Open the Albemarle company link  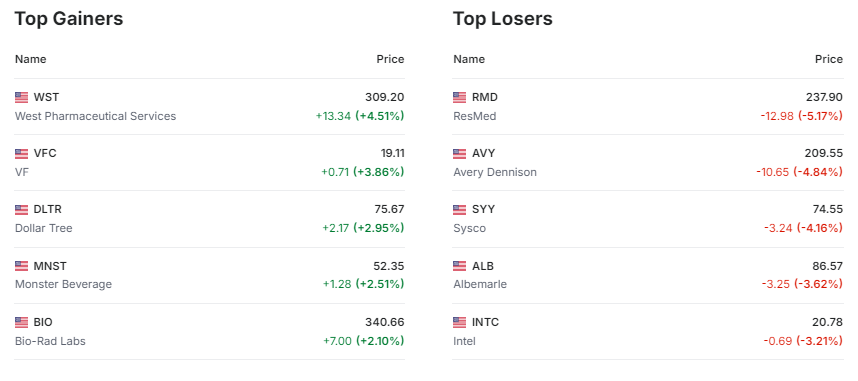click(x=480, y=284)
